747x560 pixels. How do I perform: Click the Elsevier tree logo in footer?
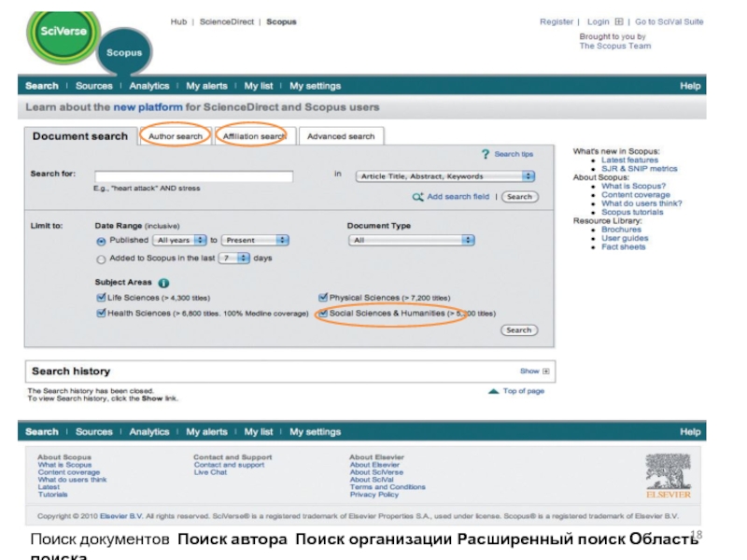pyautogui.click(x=669, y=476)
